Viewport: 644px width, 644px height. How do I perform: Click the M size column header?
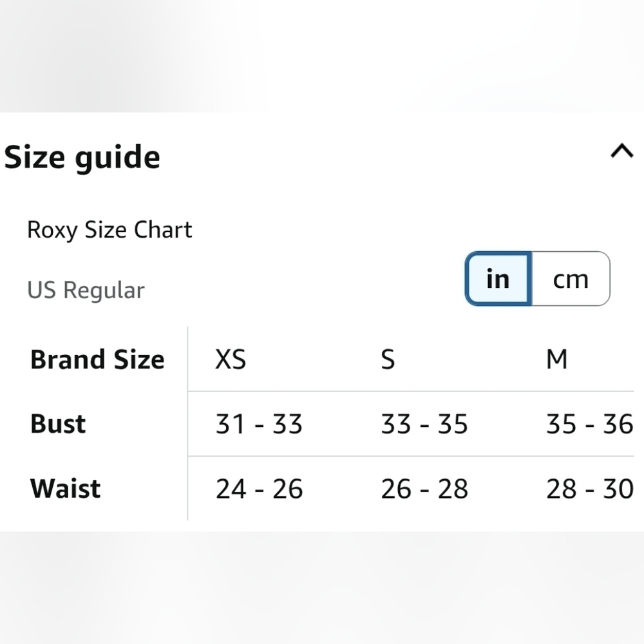click(556, 359)
